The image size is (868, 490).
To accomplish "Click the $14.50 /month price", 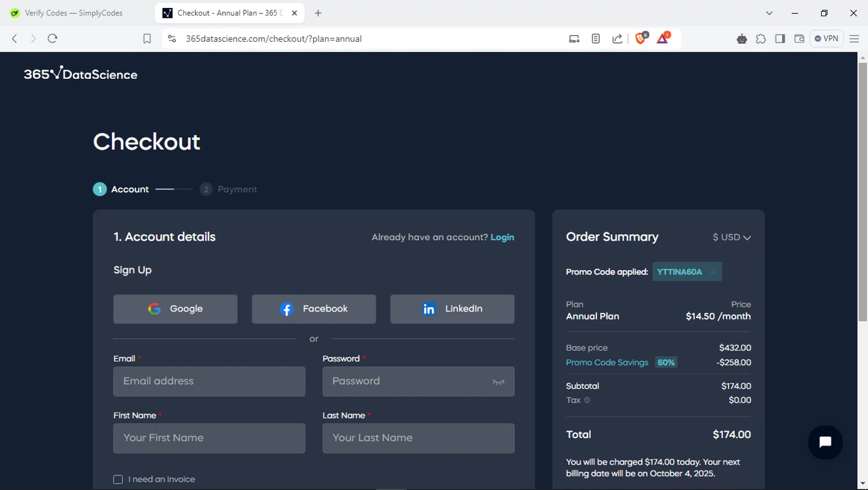I will (x=718, y=316).
